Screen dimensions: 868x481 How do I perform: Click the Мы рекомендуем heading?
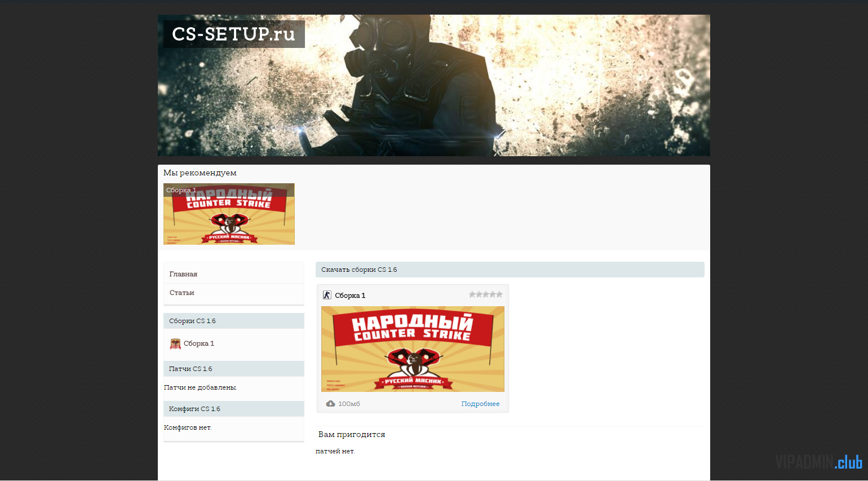[200, 173]
